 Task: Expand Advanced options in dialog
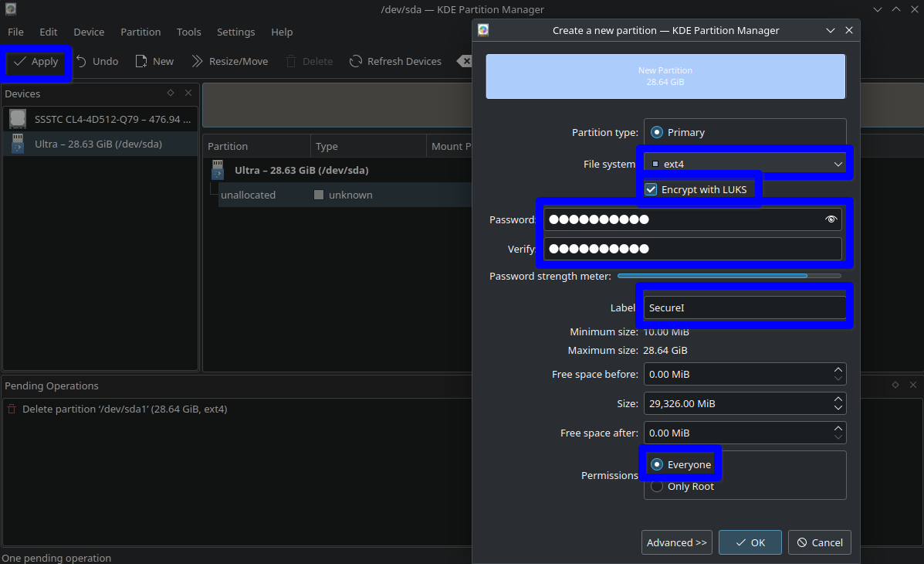click(x=676, y=543)
